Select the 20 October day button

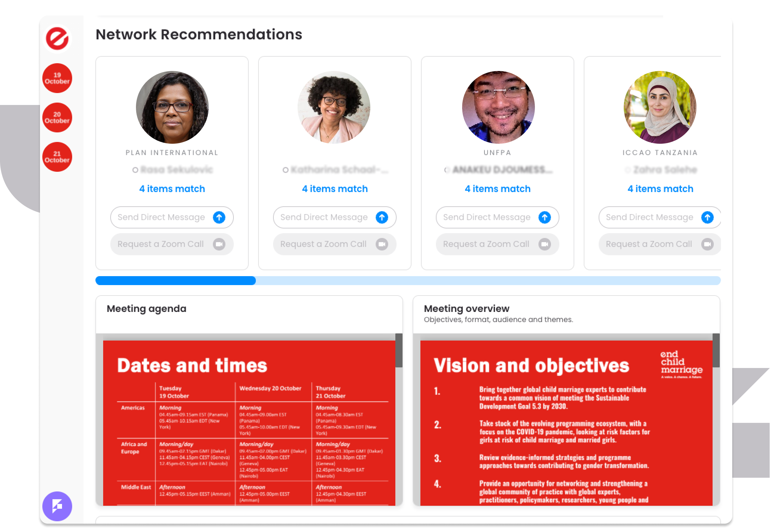coord(57,118)
